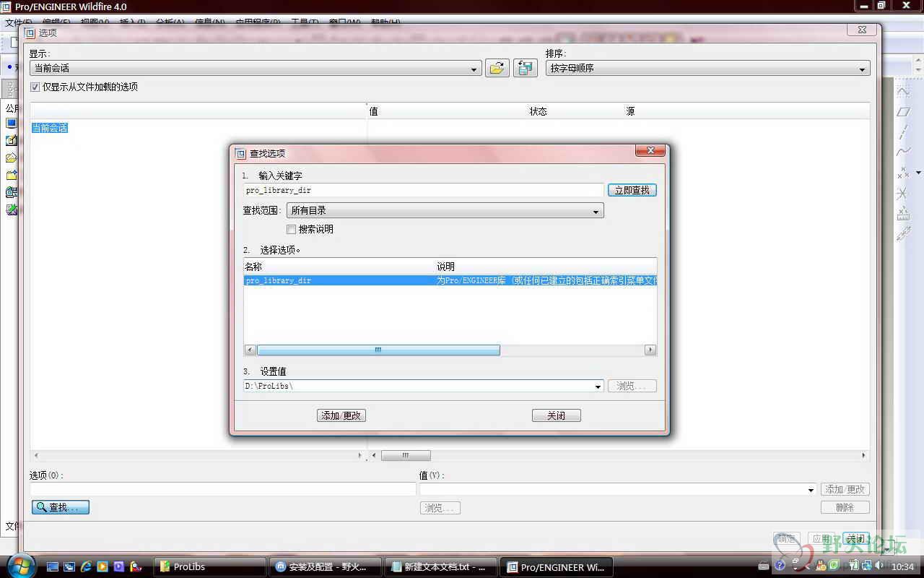
Task: Select the datum plane tool
Action: coord(903,112)
